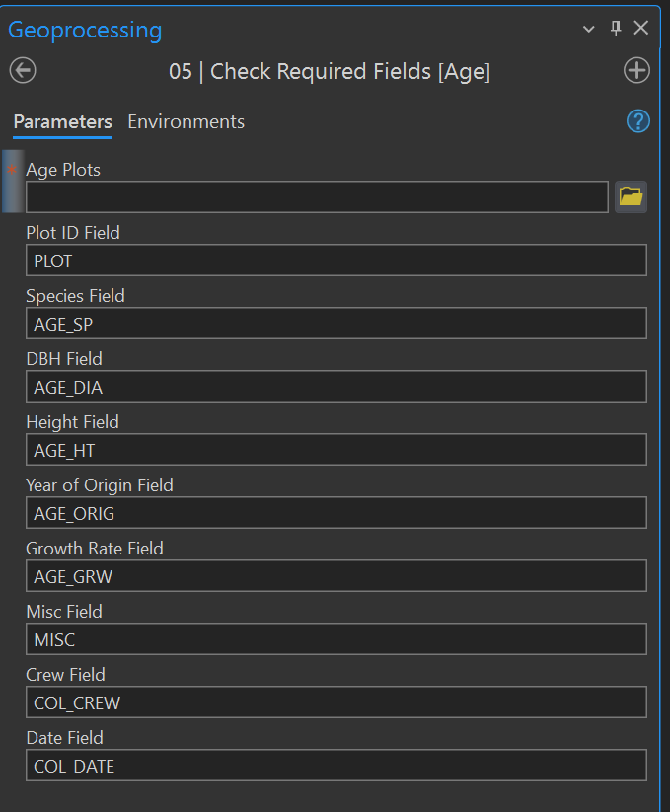The width and height of the screenshot is (670, 812).
Task: Close the Geoprocessing pane
Action: [x=641, y=29]
